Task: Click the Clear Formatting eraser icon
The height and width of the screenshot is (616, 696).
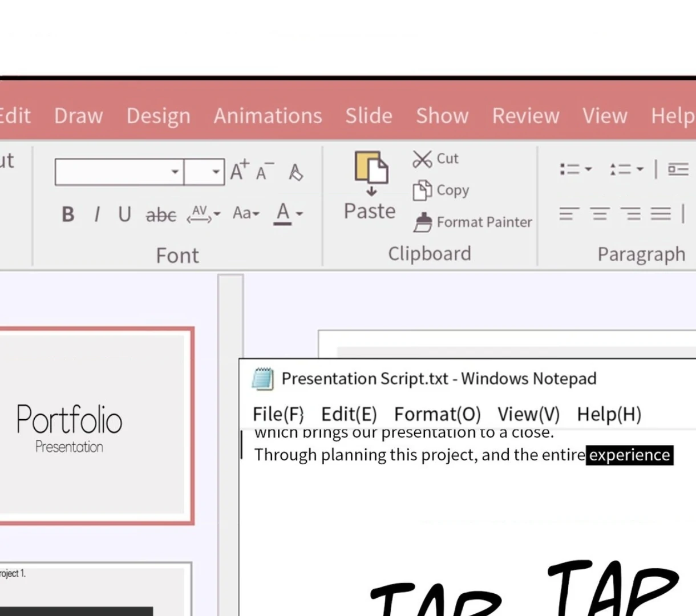Action: pyautogui.click(x=296, y=172)
